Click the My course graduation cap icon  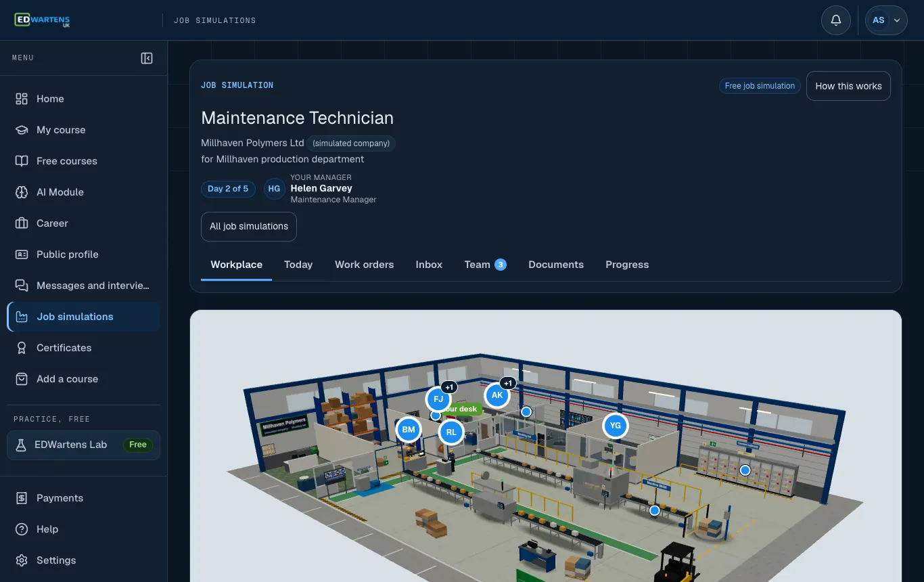(22, 130)
